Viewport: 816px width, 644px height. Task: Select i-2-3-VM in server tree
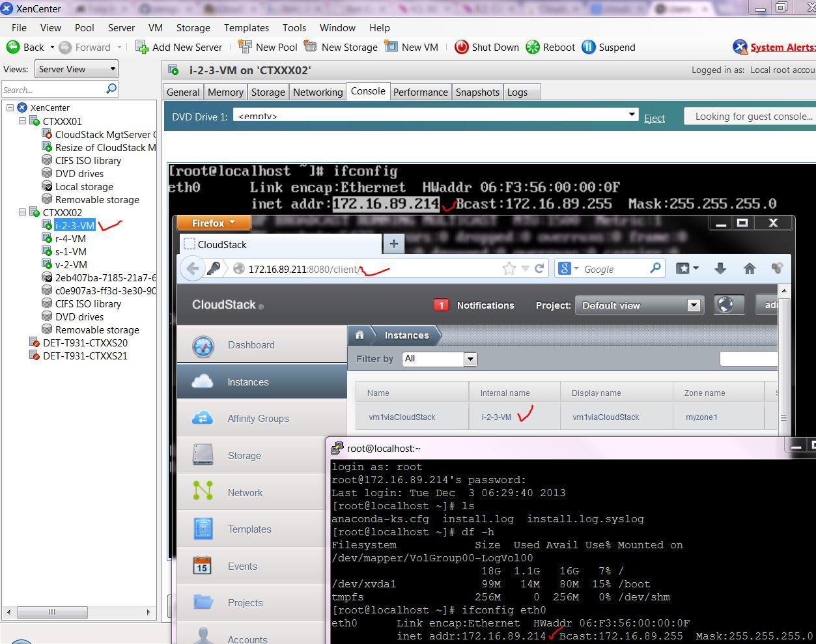coord(75,225)
